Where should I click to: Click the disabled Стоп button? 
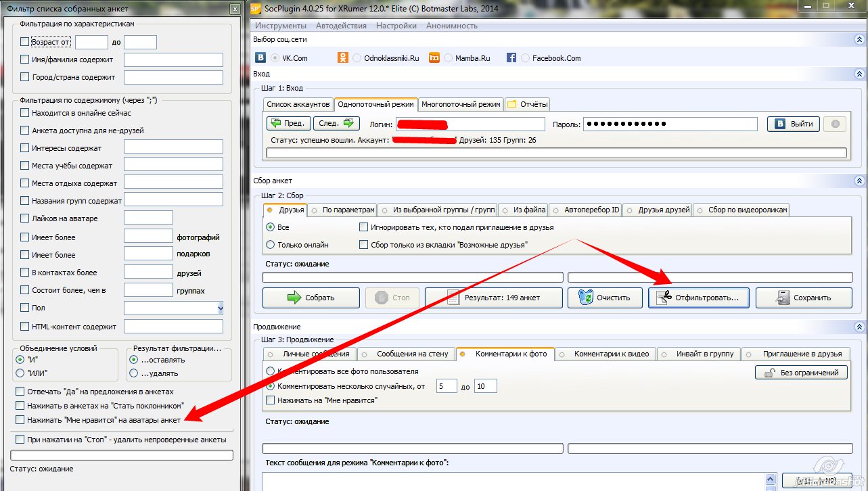(x=392, y=298)
